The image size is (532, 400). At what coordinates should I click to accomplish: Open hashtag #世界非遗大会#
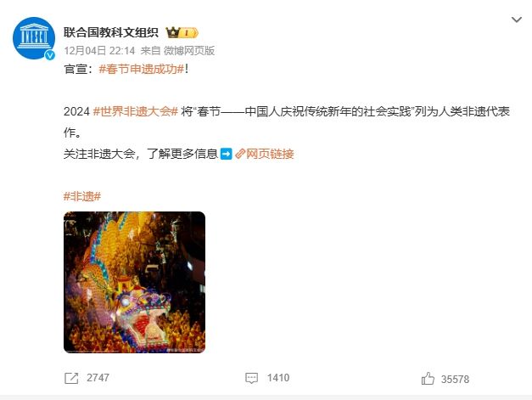pyautogui.click(x=136, y=111)
